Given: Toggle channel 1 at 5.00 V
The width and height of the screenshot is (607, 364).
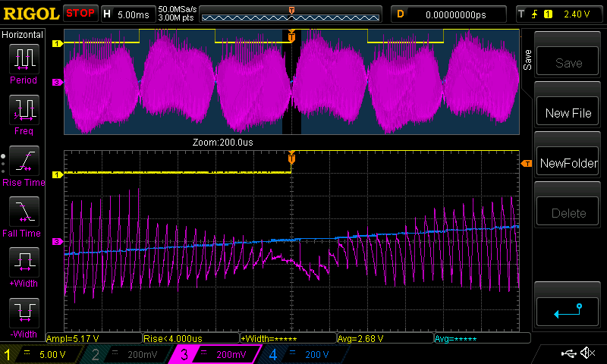Looking at the screenshot, I should pos(46,354).
